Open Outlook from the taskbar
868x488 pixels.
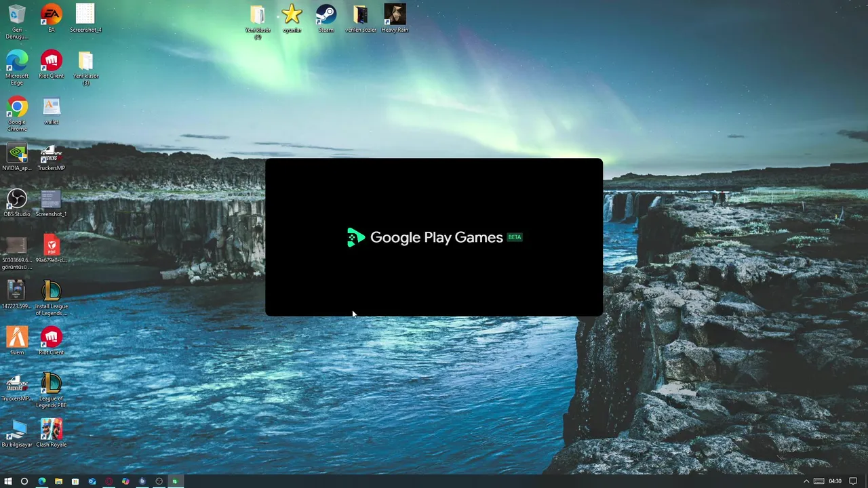[x=92, y=481]
